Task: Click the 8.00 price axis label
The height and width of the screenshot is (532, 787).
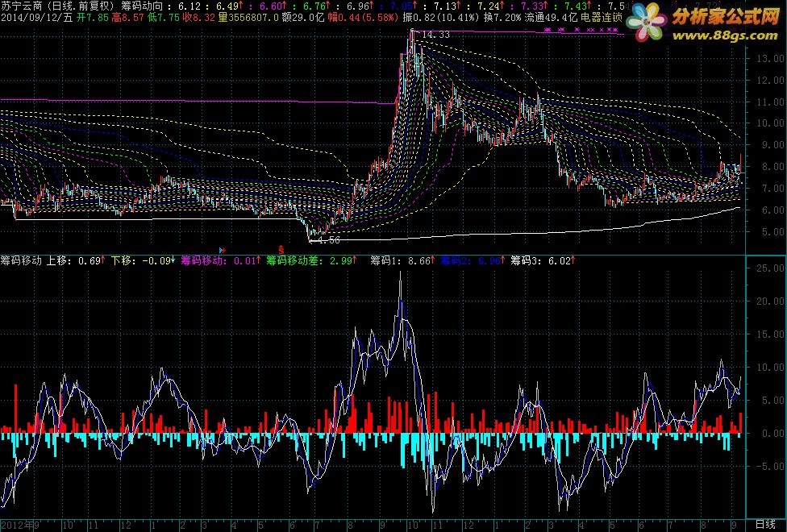Action: click(x=774, y=167)
